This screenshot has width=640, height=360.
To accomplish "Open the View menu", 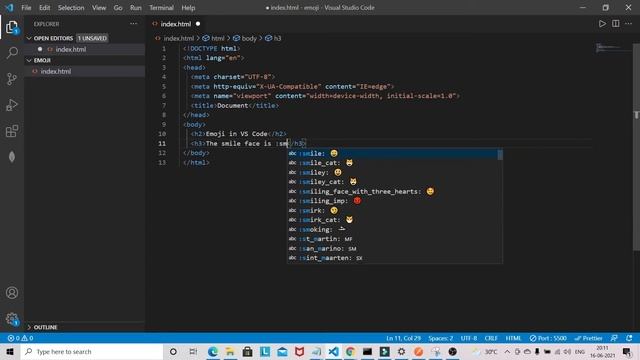I will 99,7.
